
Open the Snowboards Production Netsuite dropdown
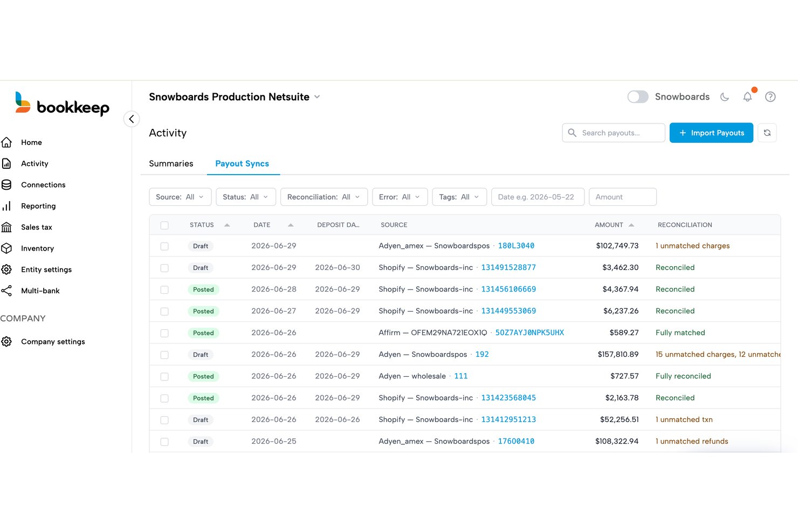pyautogui.click(x=235, y=97)
